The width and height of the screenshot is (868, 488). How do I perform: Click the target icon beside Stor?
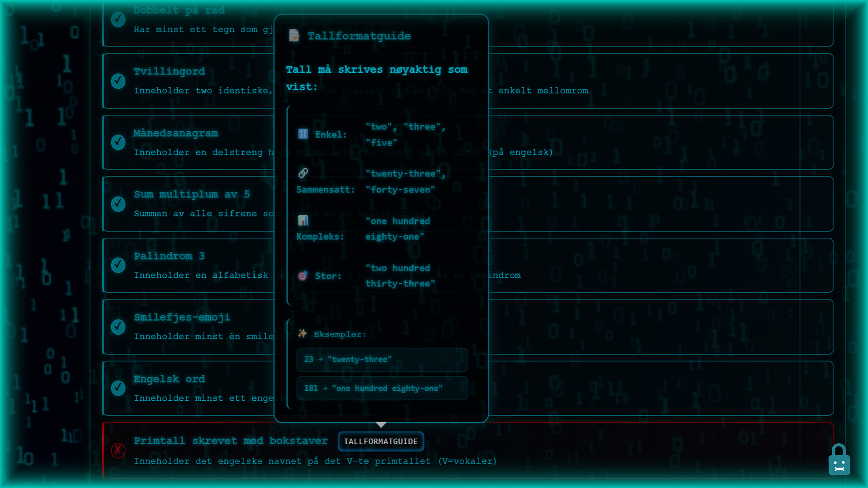click(303, 276)
